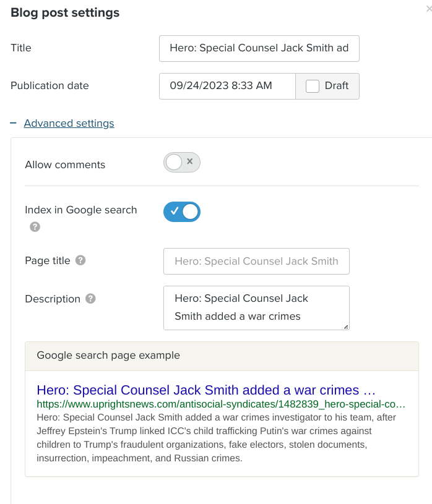Collapse the Advanced settings section

tap(69, 123)
